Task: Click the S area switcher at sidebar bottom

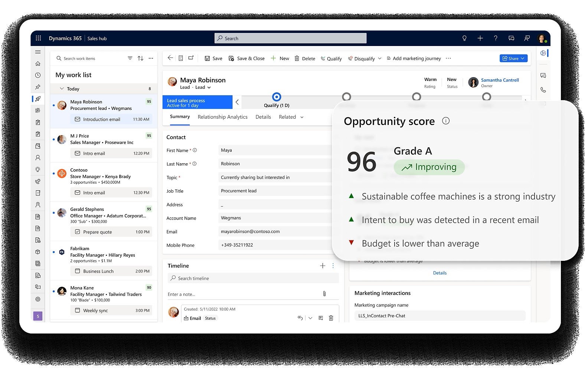Action: click(38, 316)
